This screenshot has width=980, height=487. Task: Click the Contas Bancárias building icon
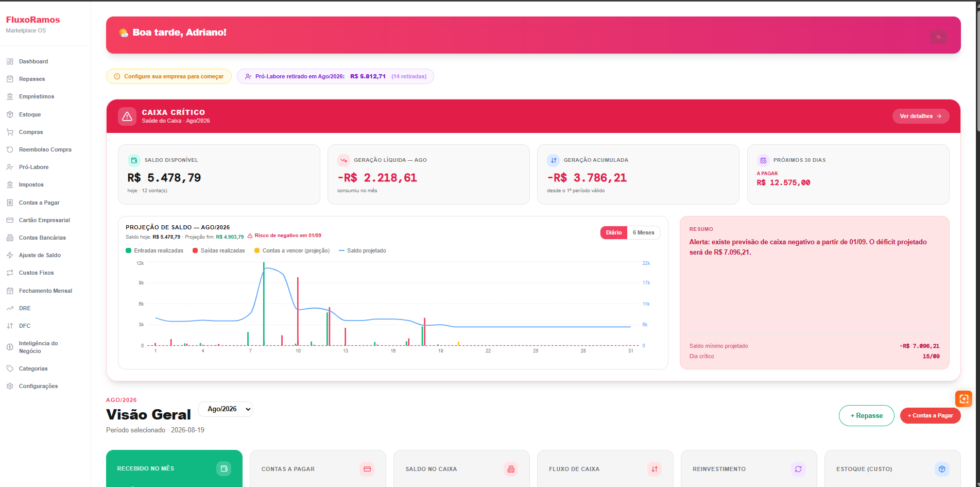pos(10,238)
